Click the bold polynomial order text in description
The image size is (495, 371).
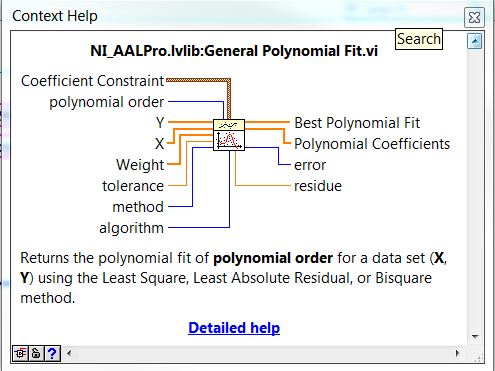coord(273,258)
